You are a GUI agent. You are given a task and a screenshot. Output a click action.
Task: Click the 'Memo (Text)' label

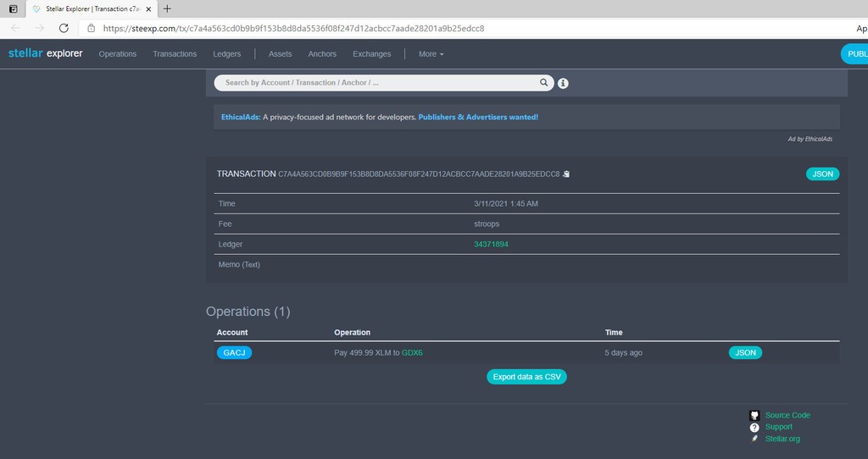click(239, 264)
